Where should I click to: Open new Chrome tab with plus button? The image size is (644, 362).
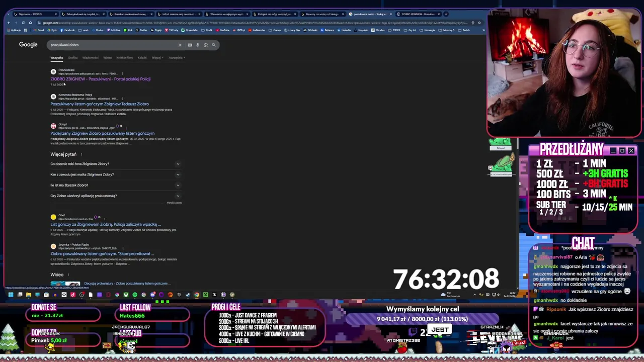tap(446, 14)
